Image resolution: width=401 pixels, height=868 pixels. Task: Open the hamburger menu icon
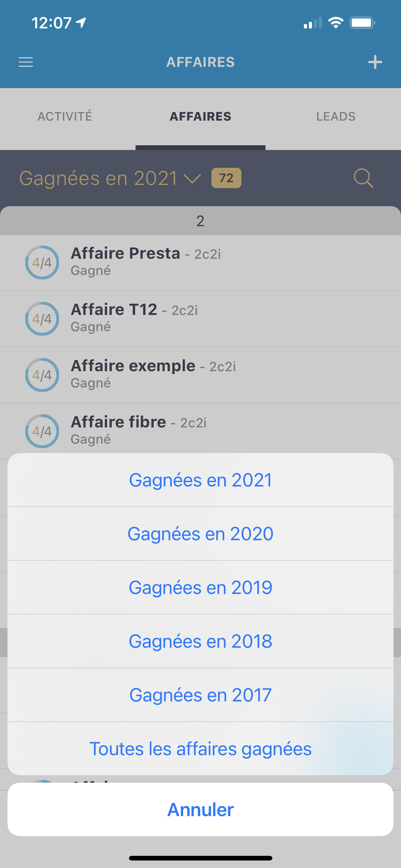[26, 62]
